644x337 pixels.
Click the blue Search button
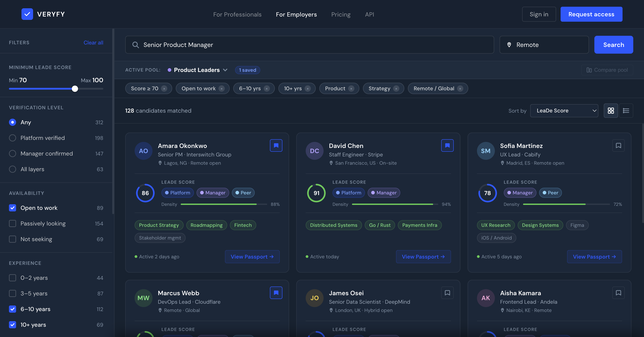tap(614, 45)
